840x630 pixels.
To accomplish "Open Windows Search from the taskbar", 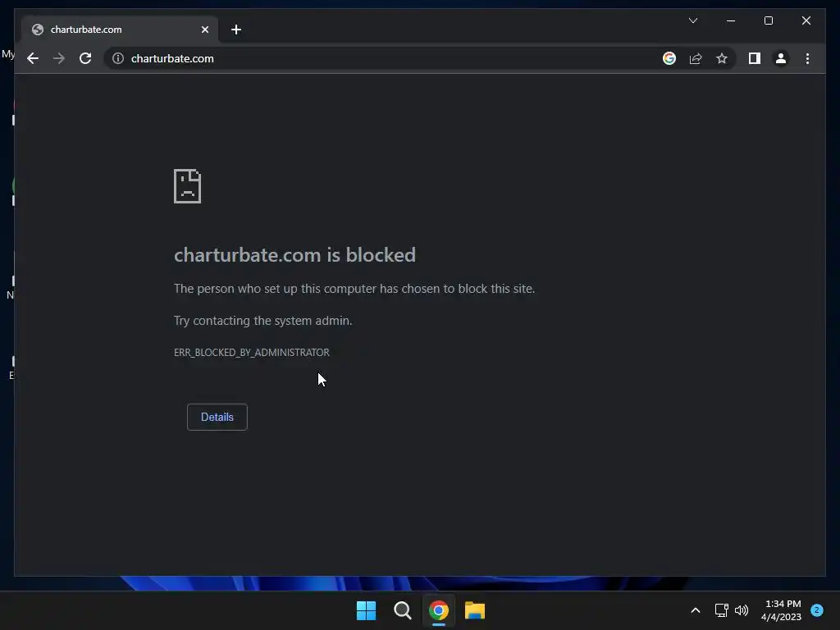I will (x=402, y=610).
